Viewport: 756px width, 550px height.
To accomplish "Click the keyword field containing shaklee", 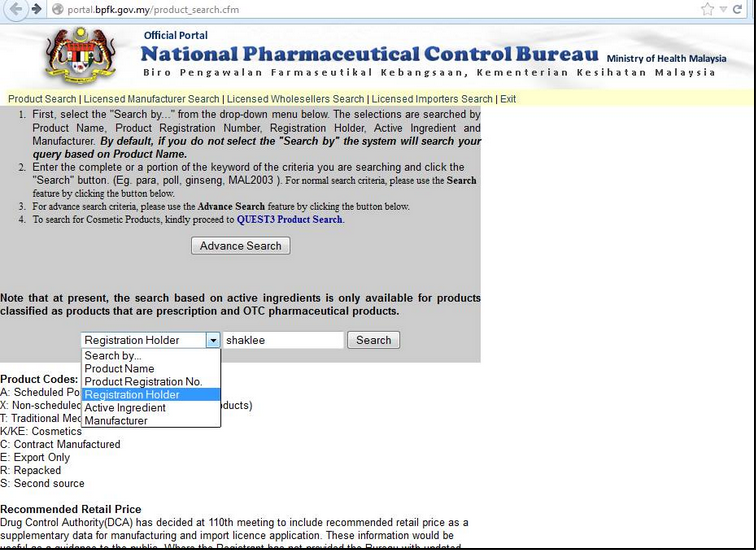I will (x=284, y=340).
